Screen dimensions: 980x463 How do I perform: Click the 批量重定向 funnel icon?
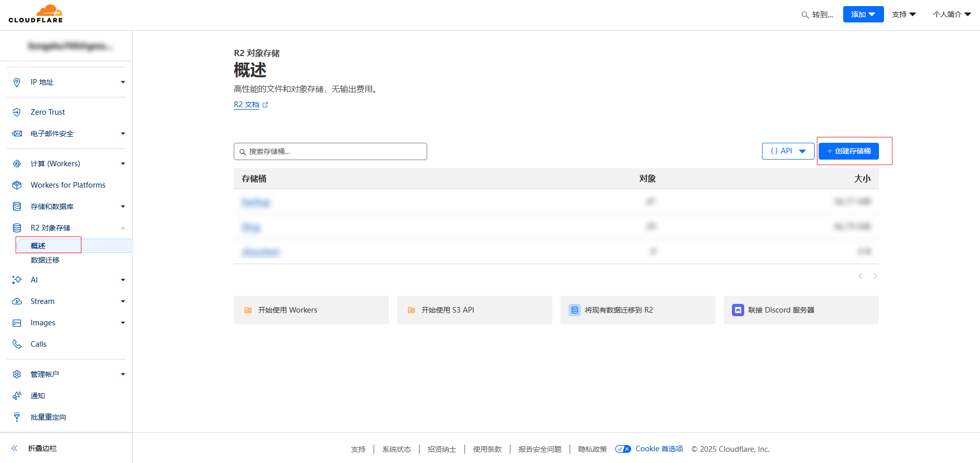pyautogui.click(x=17, y=417)
